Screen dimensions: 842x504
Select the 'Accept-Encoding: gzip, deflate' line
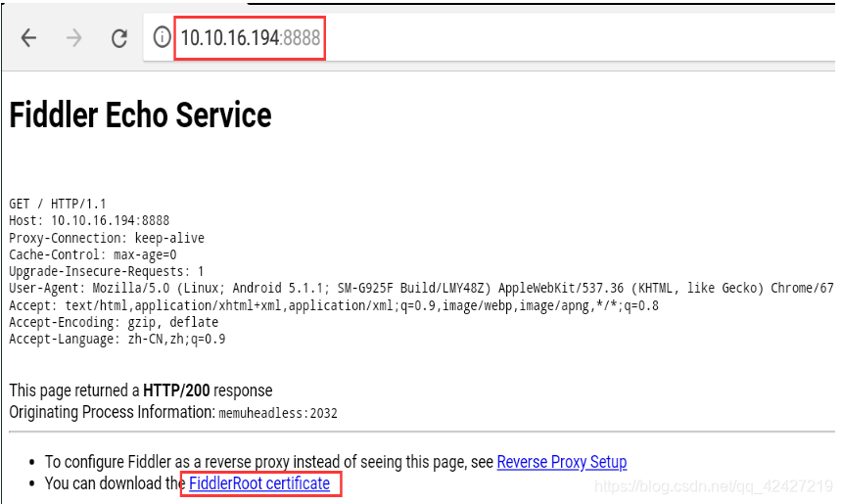click(114, 322)
